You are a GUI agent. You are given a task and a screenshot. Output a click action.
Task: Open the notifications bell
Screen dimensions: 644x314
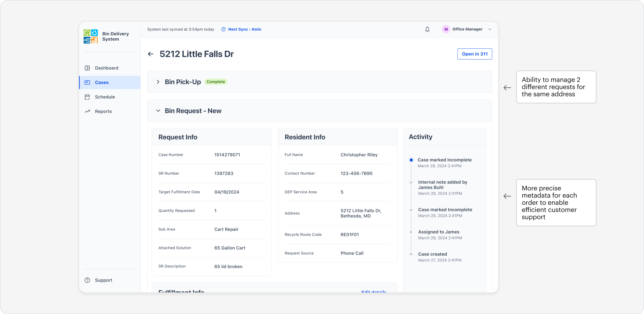pyautogui.click(x=427, y=29)
